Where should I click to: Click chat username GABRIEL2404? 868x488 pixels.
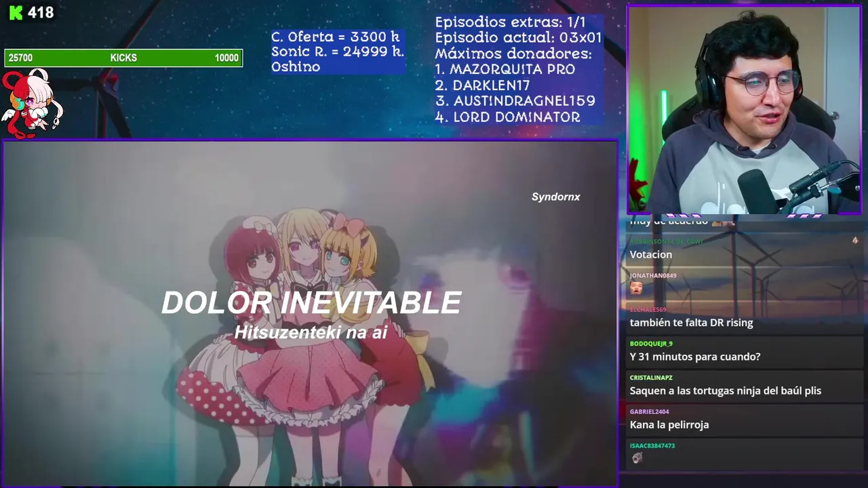[x=649, y=411]
